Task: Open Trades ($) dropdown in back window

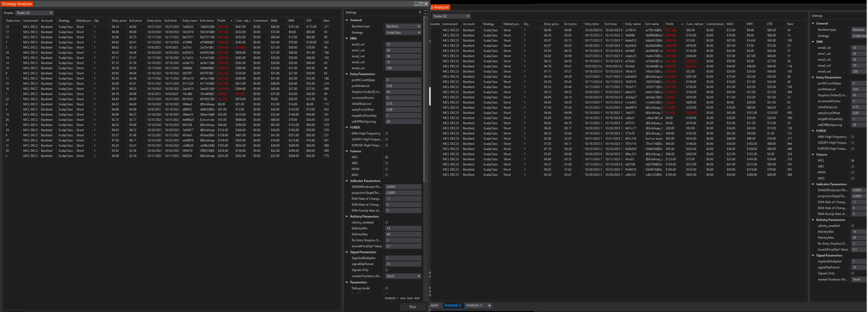Action: 451,16
